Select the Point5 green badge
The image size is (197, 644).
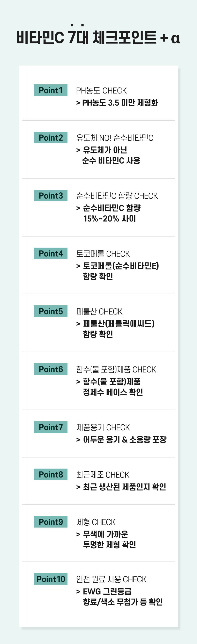pos(50,311)
